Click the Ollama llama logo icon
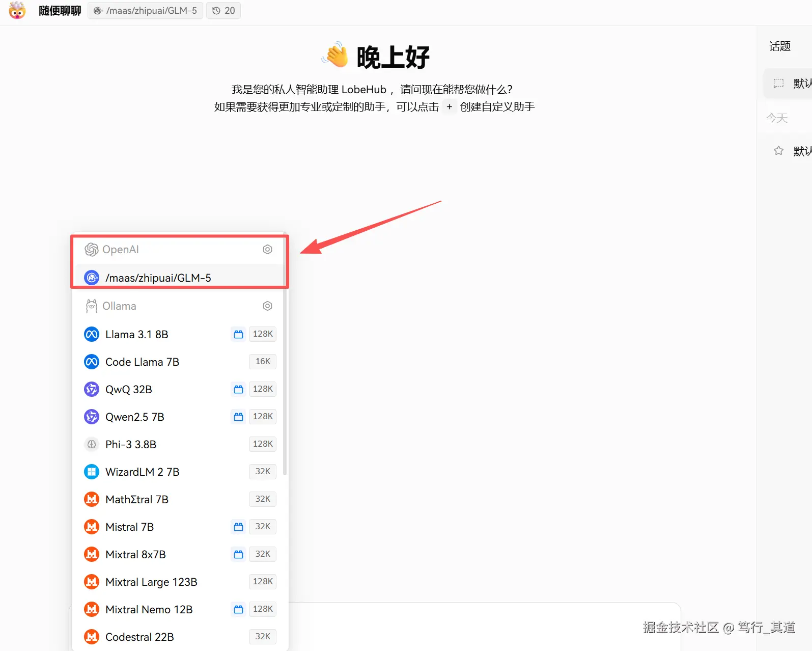Image resolution: width=812 pixels, height=651 pixels. coord(92,306)
